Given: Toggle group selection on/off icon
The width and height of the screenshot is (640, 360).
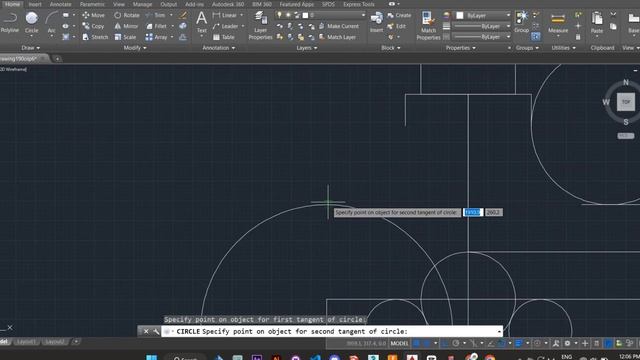Looking at the screenshot, I should click(x=536, y=37).
